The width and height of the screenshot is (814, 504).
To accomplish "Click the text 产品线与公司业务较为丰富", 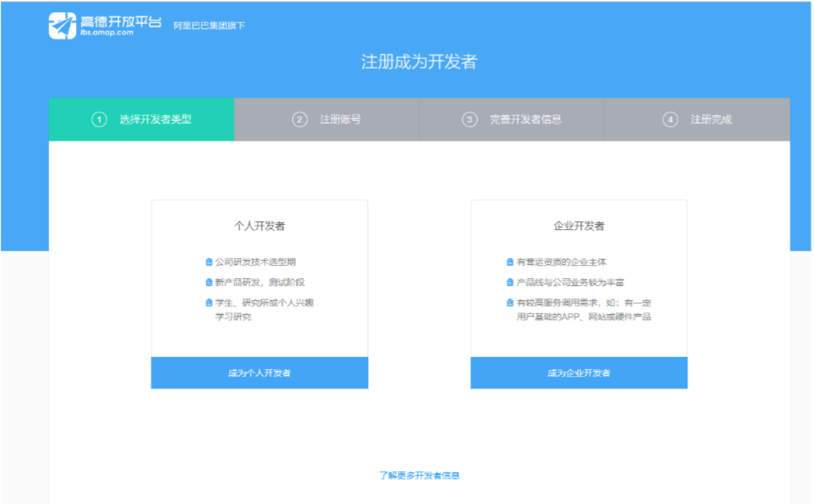I will (570, 282).
